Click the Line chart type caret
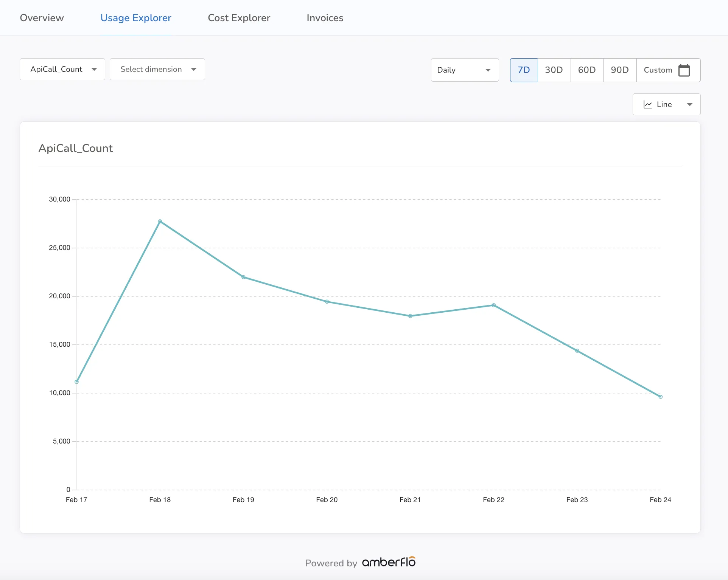This screenshot has width=728, height=580. point(689,104)
